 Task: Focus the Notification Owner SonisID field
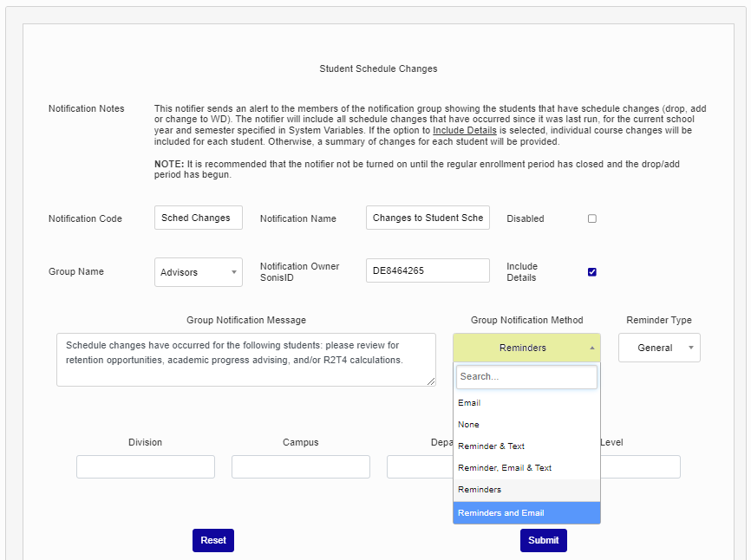[x=428, y=270]
